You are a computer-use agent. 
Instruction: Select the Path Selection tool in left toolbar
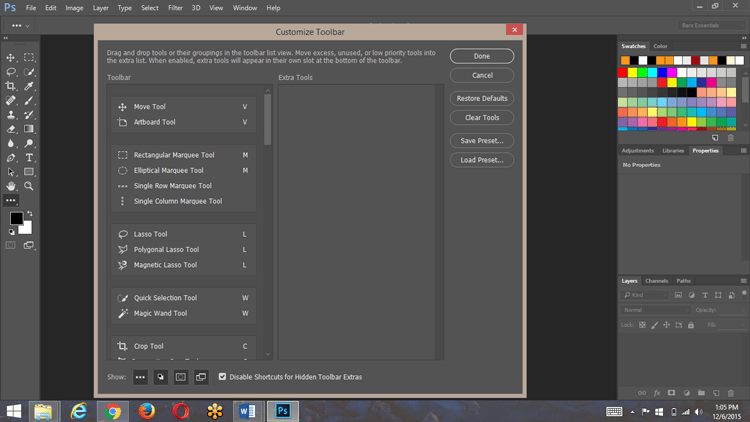tap(11, 172)
